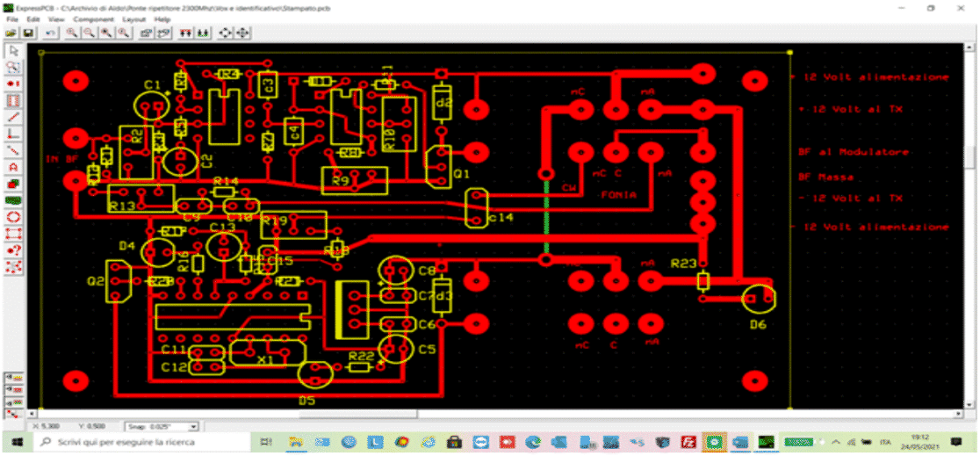This screenshot has height=456, width=980.
Task: Click the last four-arrow cross icon in toolbar
Action: [242, 33]
